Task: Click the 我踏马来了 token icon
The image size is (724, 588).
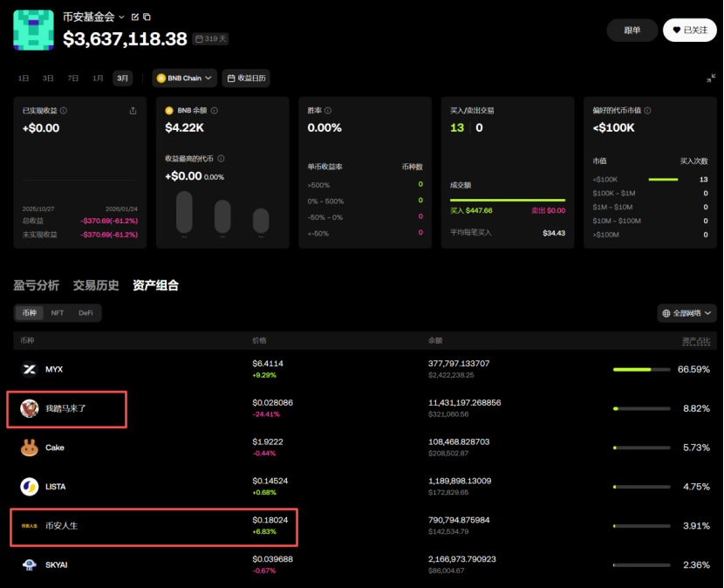Action: point(30,408)
